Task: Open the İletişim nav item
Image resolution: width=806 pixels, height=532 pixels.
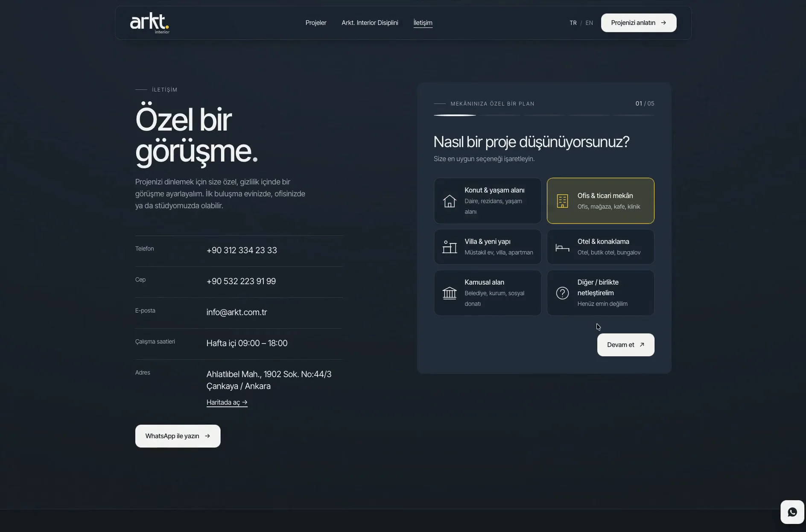Action: pos(423,23)
